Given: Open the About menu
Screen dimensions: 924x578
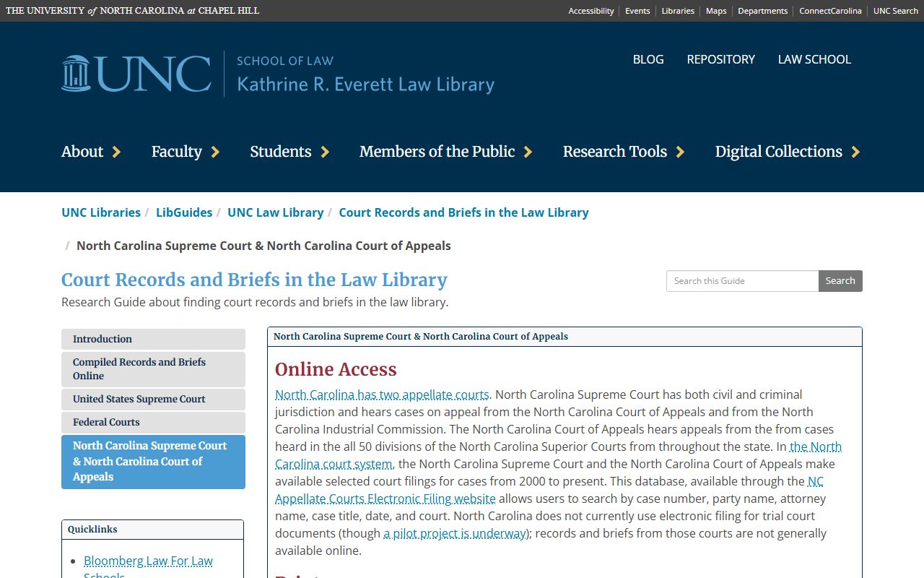Looking at the screenshot, I should (82, 152).
